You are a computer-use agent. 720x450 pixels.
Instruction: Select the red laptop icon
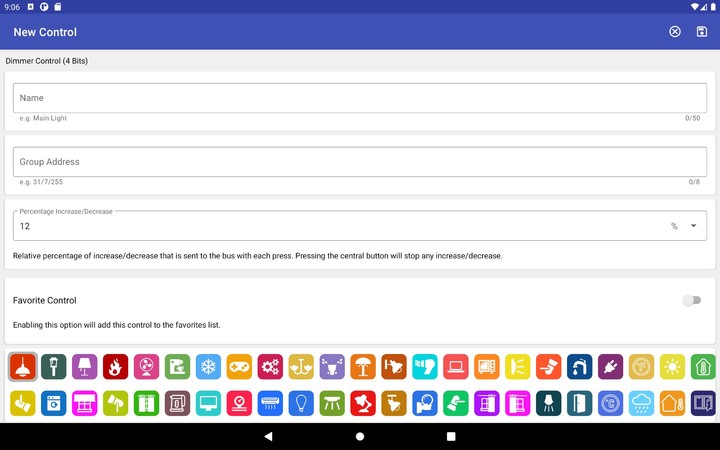pos(456,366)
